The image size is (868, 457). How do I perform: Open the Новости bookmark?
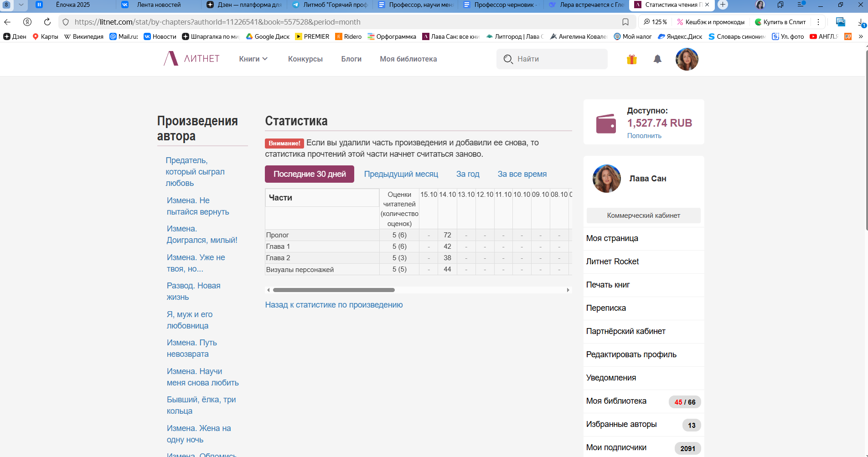click(160, 36)
